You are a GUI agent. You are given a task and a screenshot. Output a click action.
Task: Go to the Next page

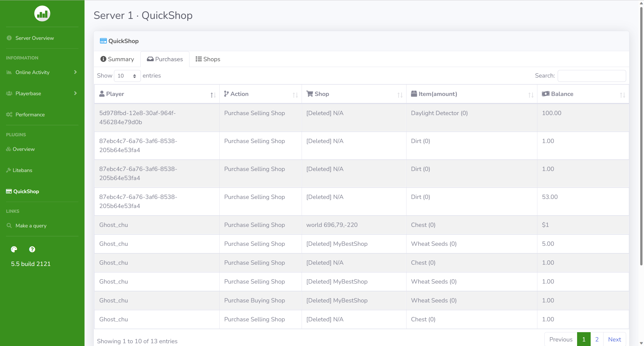click(x=614, y=339)
